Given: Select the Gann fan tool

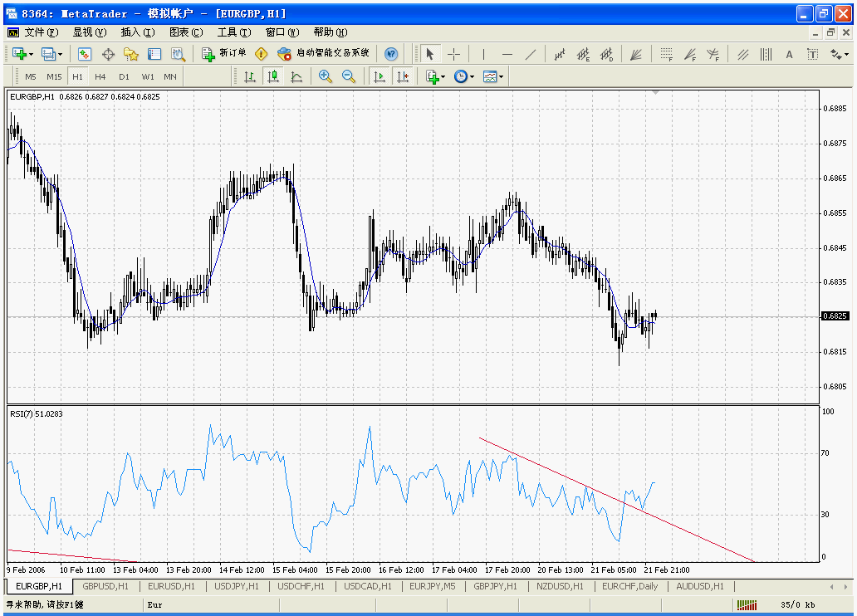Looking at the screenshot, I should click(x=636, y=54).
